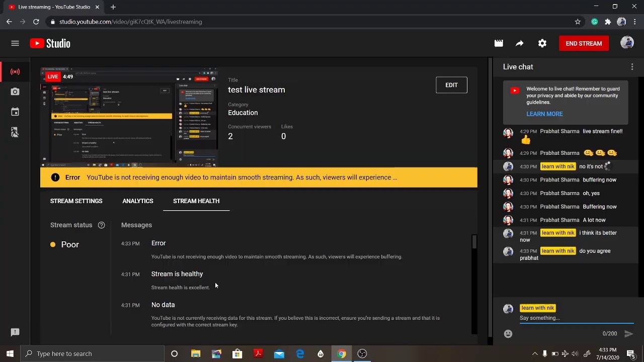Click the END STREAM button

[584, 43]
